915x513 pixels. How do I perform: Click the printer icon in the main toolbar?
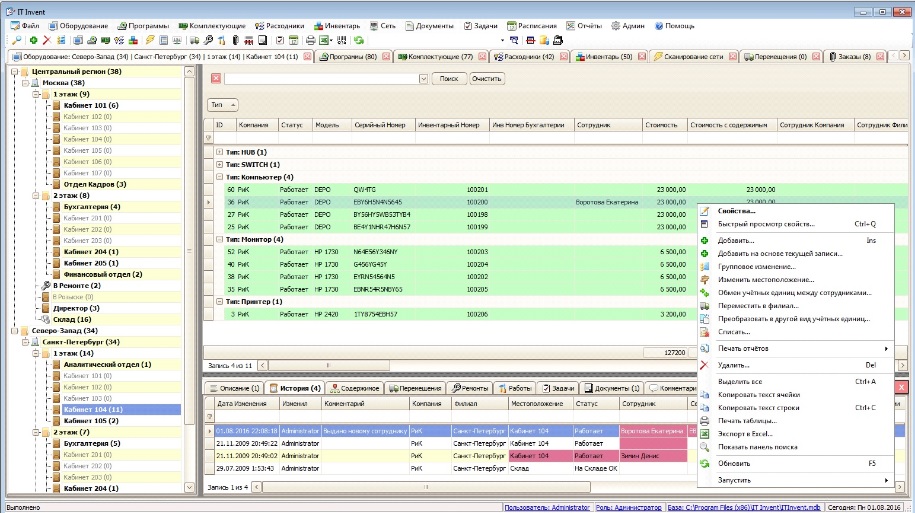(x=310, y=40)
